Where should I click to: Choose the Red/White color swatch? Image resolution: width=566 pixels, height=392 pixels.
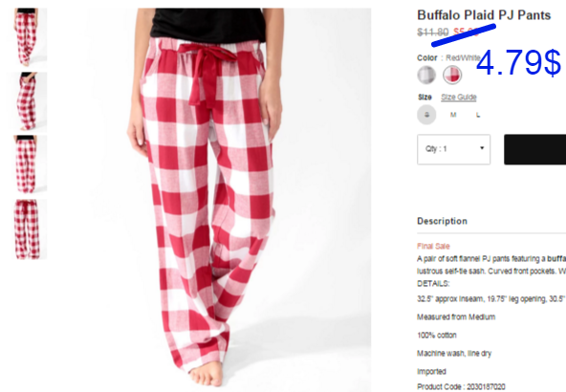point(452,76)
